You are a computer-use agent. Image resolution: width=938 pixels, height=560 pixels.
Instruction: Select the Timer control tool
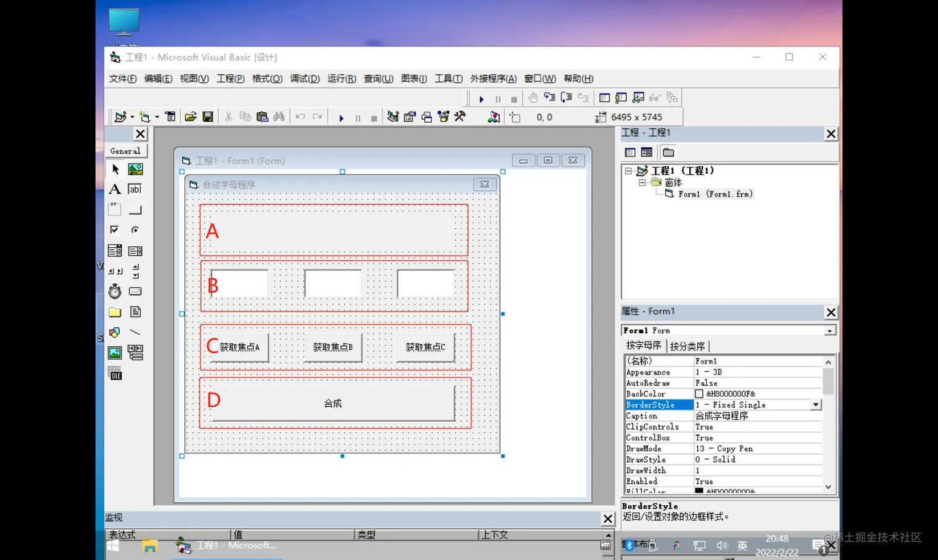[115, 291]
